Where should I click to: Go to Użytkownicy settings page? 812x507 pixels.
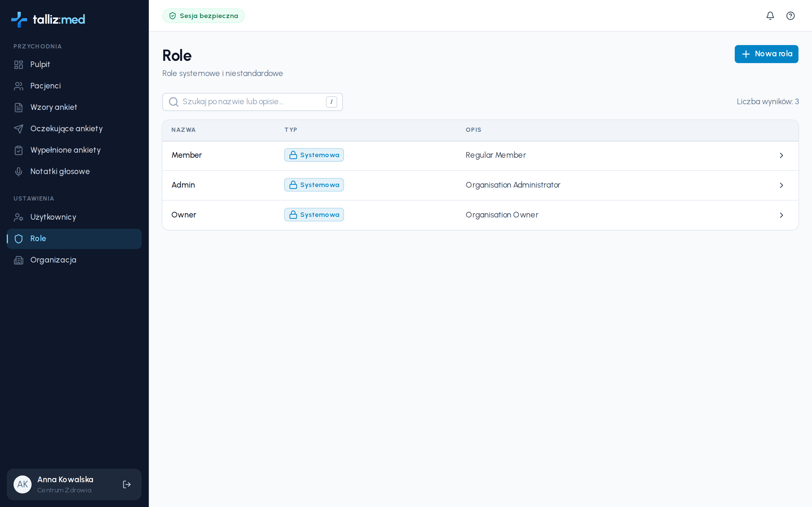74,217
